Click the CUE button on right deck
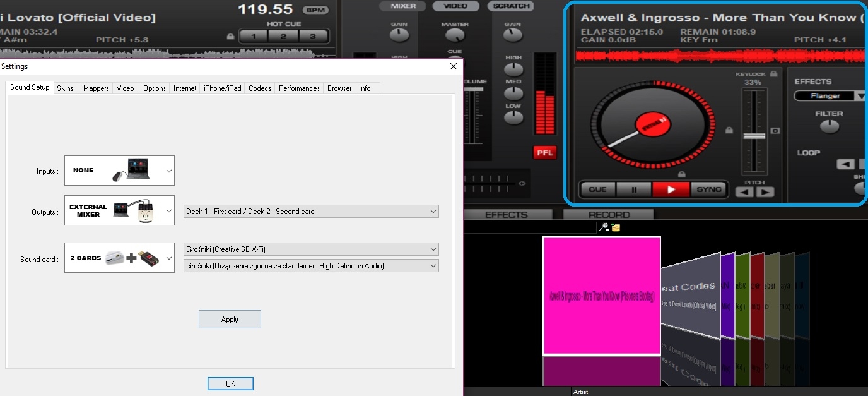 click(x=597, y=189)
